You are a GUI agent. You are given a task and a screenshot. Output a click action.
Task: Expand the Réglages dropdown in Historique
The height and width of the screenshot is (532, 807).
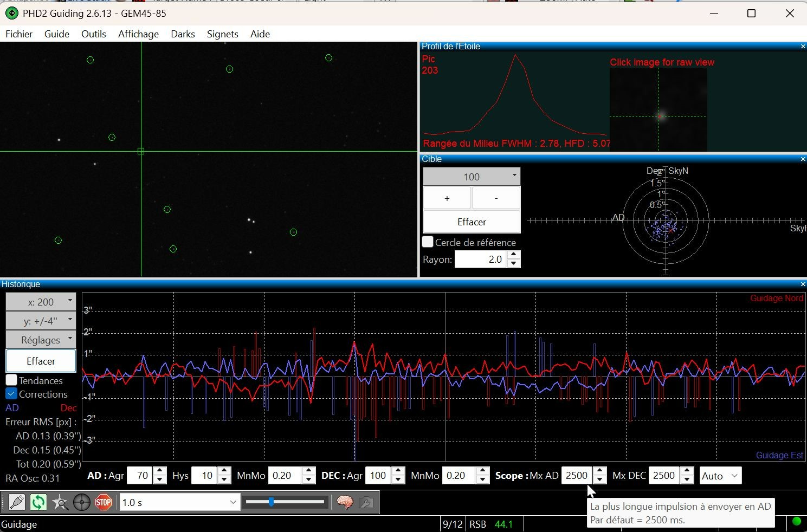coord(41,340)
